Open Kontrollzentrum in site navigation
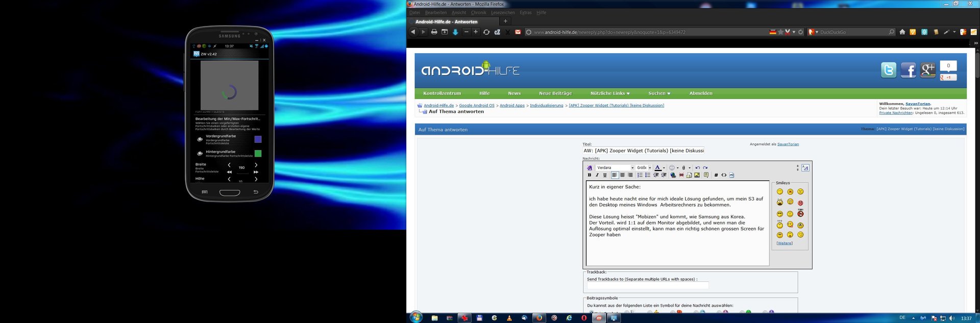Screen dimensions: 980x323 click(x=442, y=93)
